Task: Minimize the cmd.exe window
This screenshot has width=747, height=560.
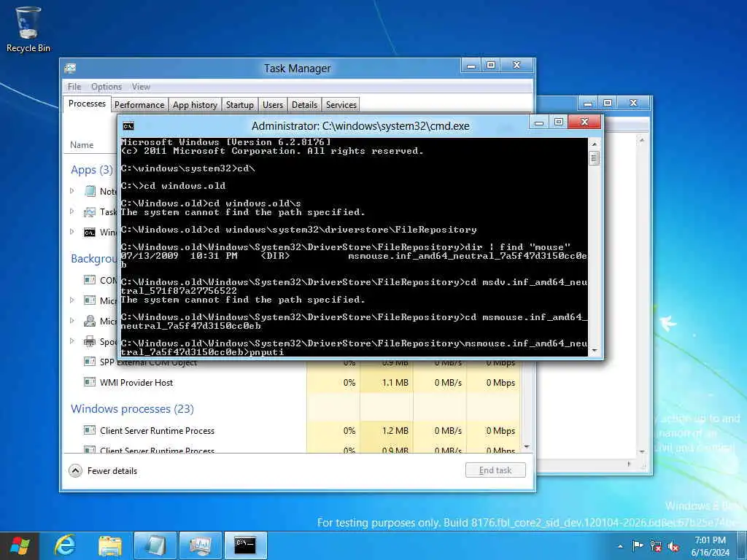Action: (x=539, y=122)
